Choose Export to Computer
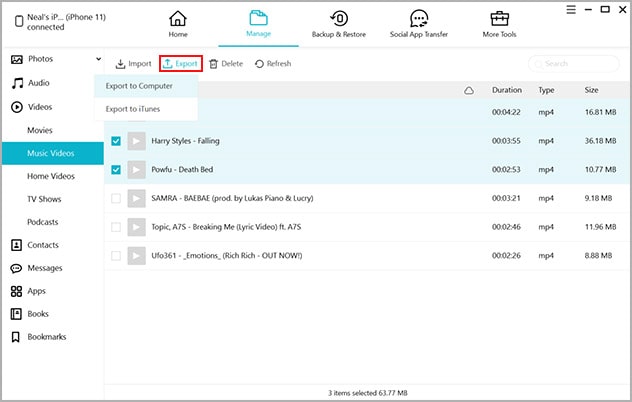 (x=146, y=86)
